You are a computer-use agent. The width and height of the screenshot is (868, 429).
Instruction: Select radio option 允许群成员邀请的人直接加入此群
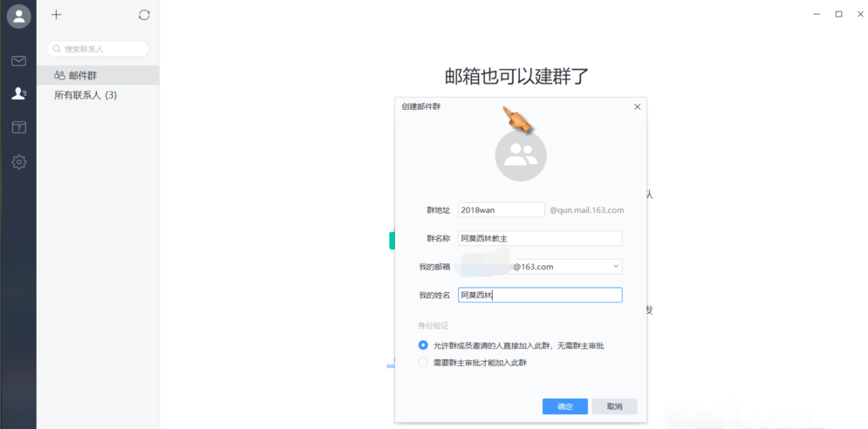tap(423, 345)
